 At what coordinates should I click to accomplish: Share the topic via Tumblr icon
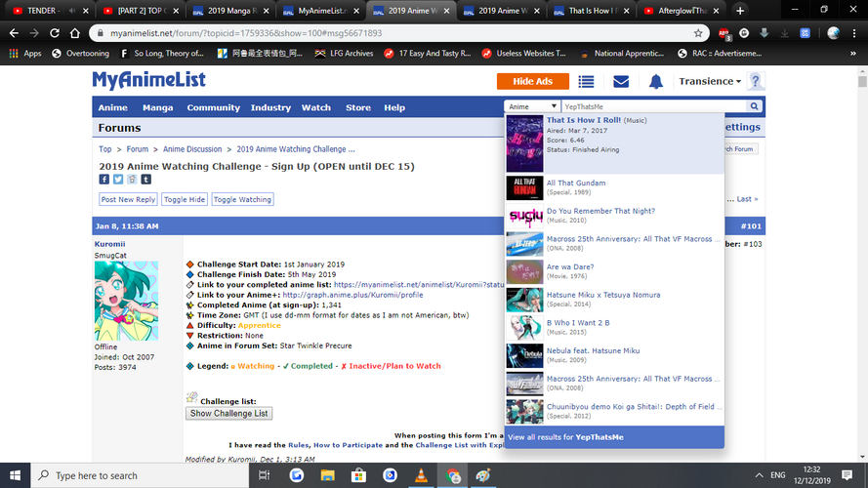(x=145, y=180)
